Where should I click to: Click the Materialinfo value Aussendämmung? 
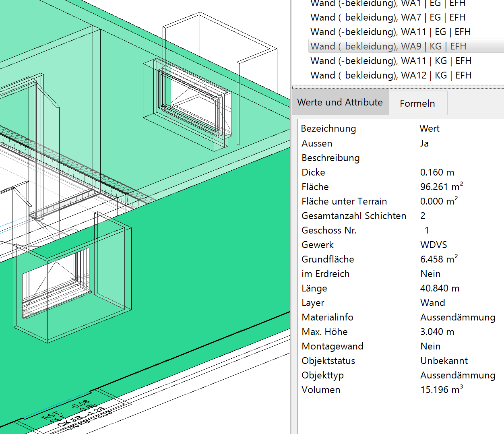pos(458,317)
